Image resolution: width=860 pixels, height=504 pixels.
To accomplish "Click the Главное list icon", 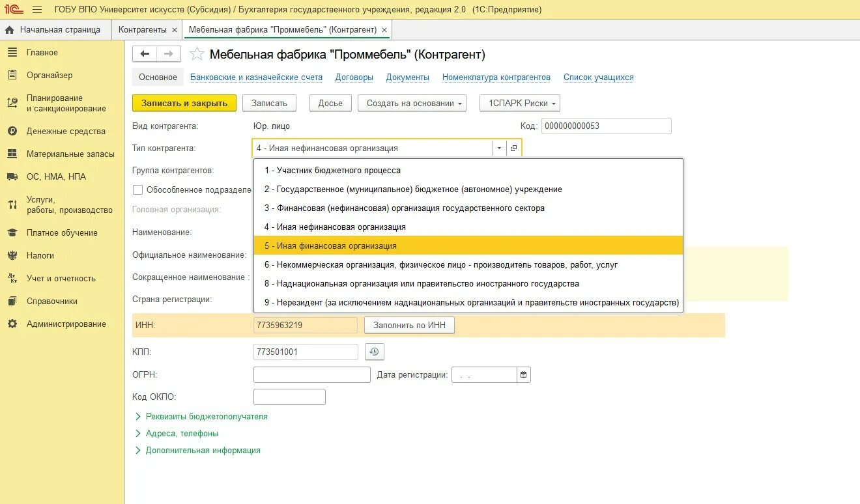I will point(12,53).
